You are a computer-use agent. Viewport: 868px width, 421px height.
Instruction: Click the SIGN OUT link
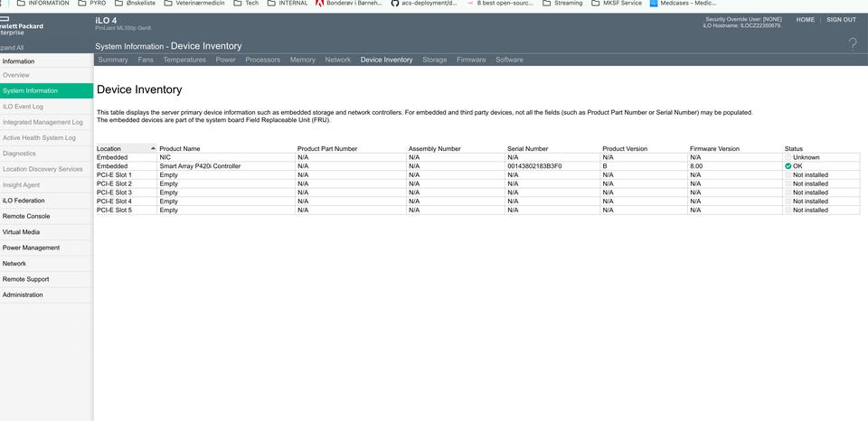tap(842, 19)
